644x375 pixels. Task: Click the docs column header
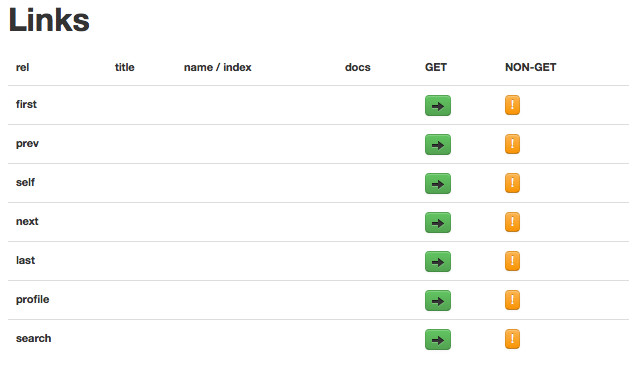tap(358, 67)
